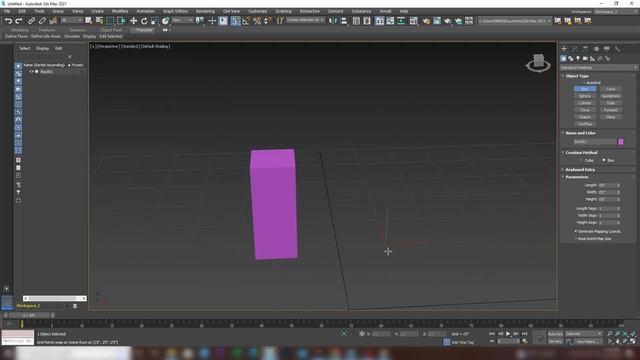Open the Utilities tab in command panel
This screenshot has height=360, width=640.
tap(618, 49)
